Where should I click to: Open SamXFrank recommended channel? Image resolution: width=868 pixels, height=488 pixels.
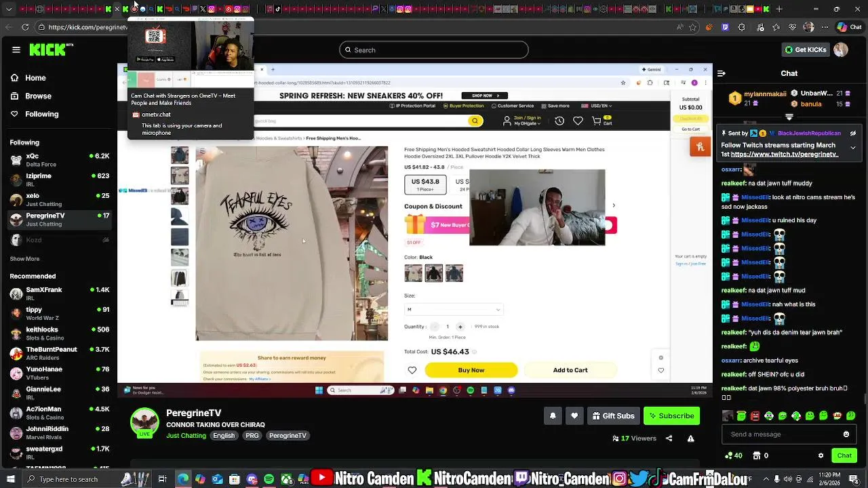(59, 293)
